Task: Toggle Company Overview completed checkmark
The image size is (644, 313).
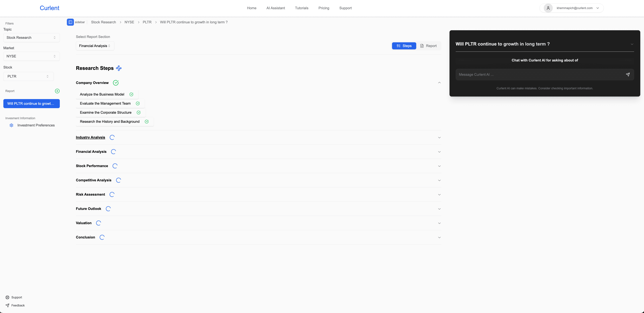Action: point(116,83)
